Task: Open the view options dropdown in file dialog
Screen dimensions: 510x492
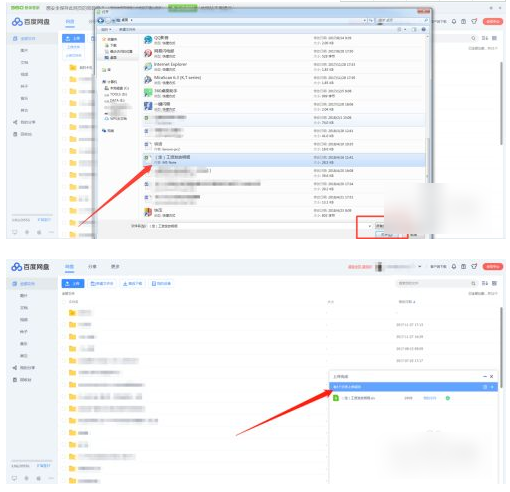Action: click(x=405, y=29)
